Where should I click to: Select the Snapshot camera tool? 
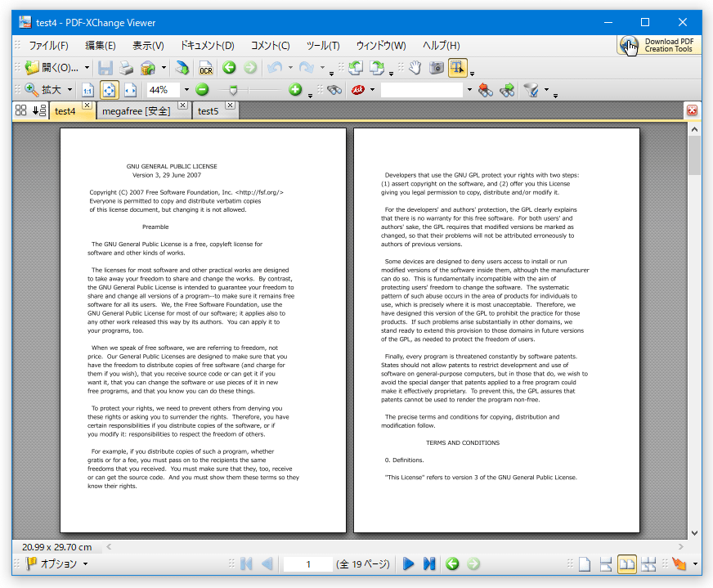[437, 68]
